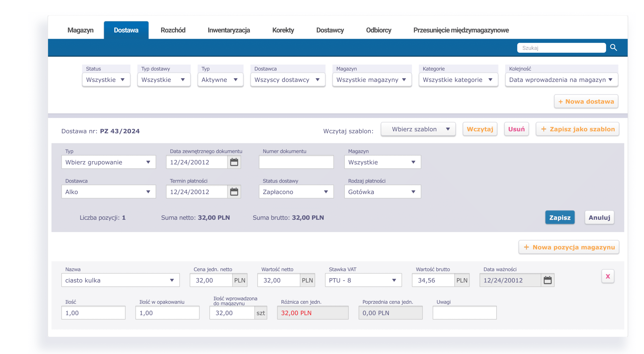The width and height of the screenshot is (644, 354).
Task: Open the Wbierz szablon dropdown
Action: (418, 129)
